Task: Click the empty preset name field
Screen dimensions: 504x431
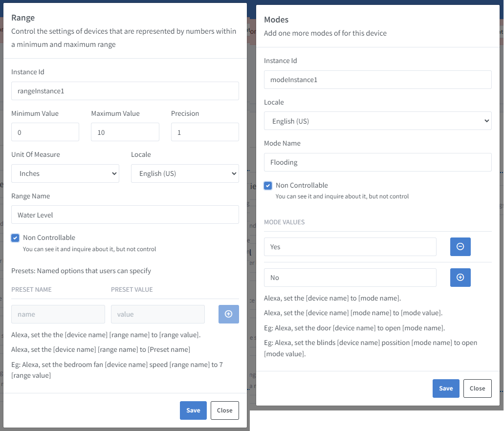Action: [x=58, y=314]
